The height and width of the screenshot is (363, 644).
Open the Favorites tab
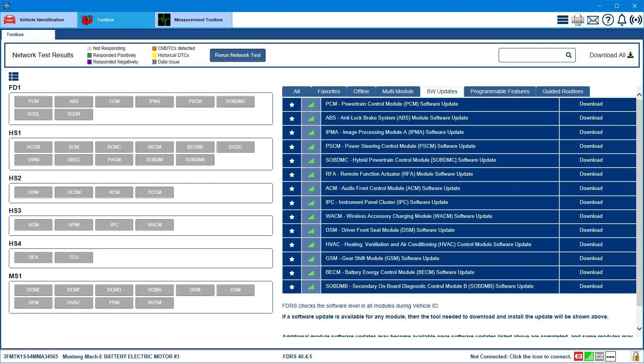329,91
